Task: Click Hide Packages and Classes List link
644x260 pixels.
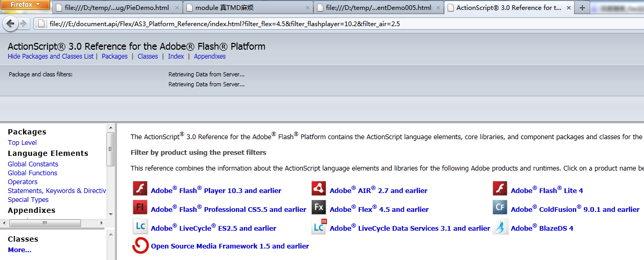Action: click(51, 56)
